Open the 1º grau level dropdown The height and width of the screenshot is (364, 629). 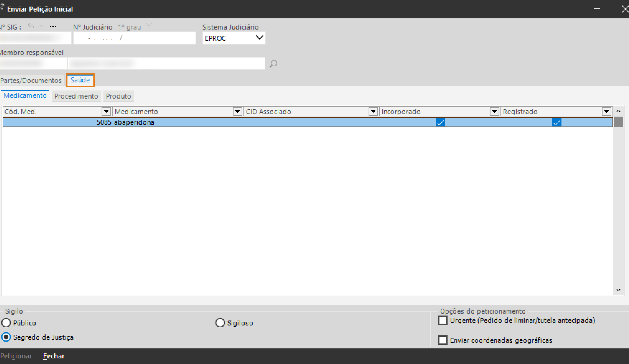[149, 25]
